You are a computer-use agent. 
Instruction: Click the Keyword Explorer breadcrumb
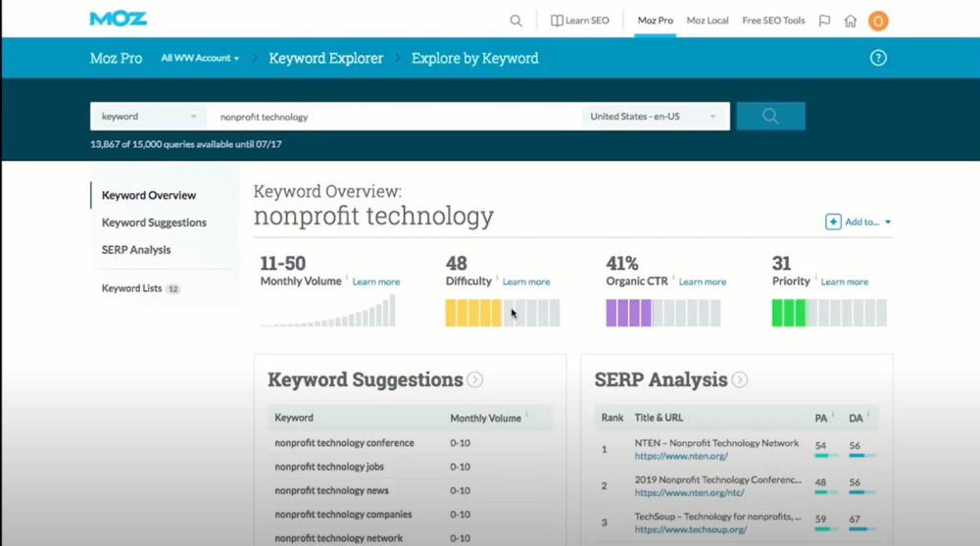click(x=325, y=58)
